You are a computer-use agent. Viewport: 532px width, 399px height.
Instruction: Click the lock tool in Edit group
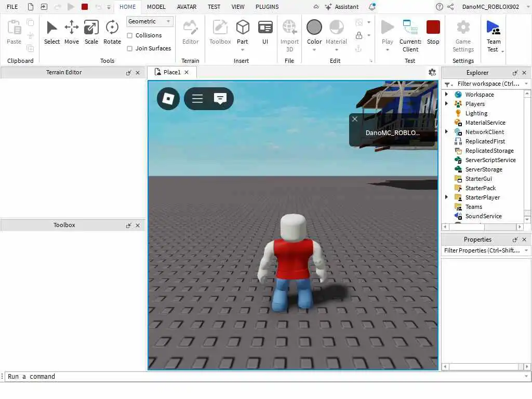358,35
